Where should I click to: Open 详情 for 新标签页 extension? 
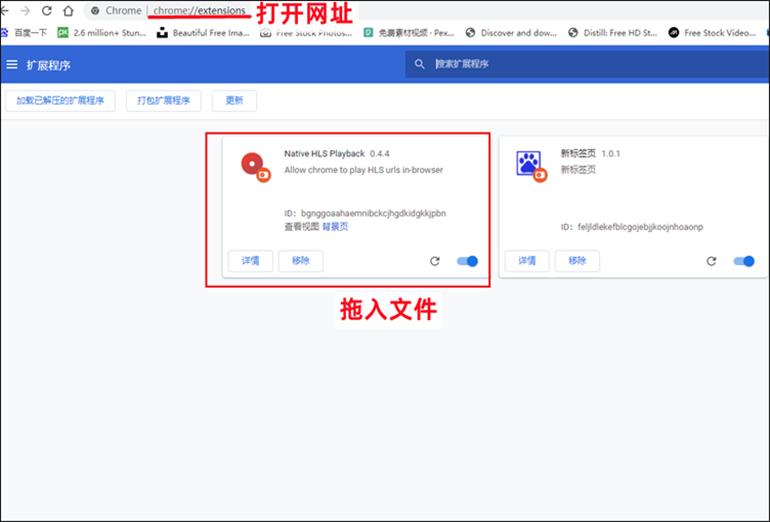[x=527, y=261]
